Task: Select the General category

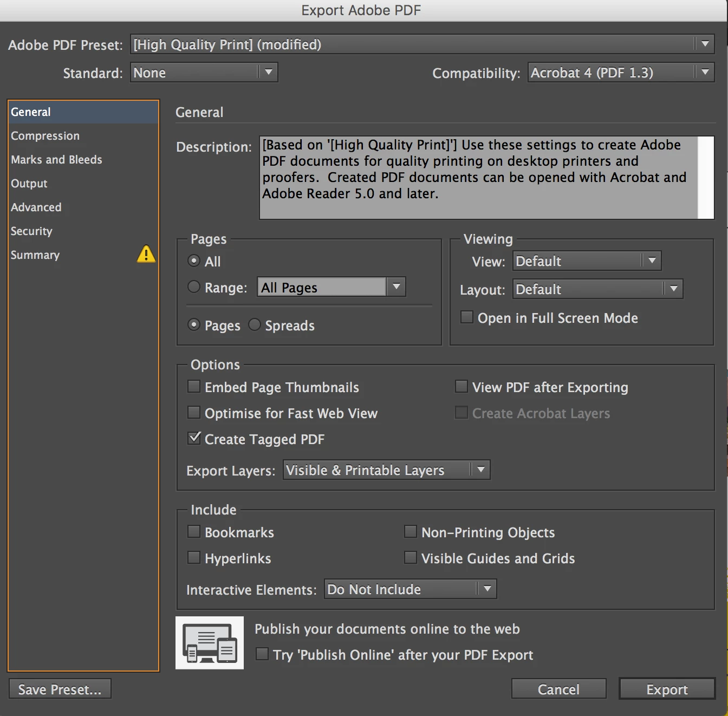Action: click(83, 112)
